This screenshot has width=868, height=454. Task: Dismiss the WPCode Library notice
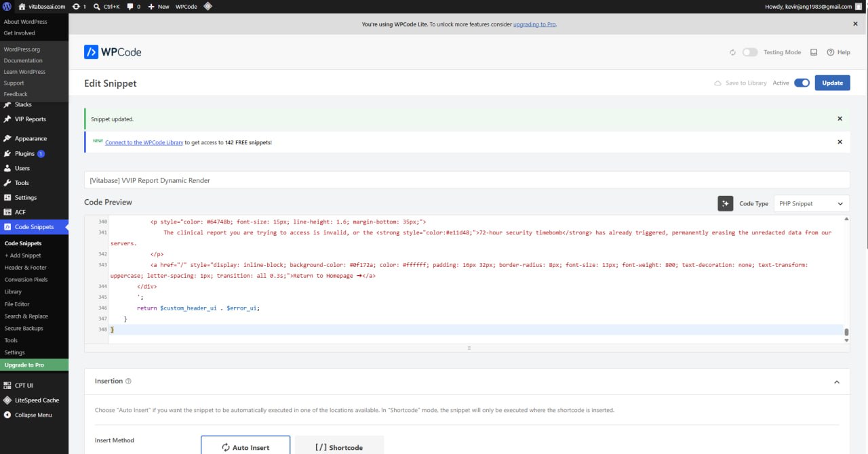pyautogui.click(x=840, y=142)
